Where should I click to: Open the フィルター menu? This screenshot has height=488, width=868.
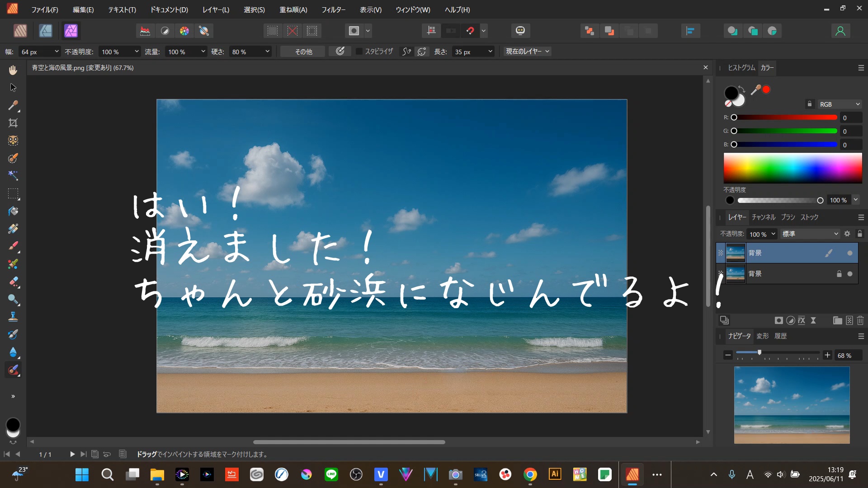click(334, 9)
